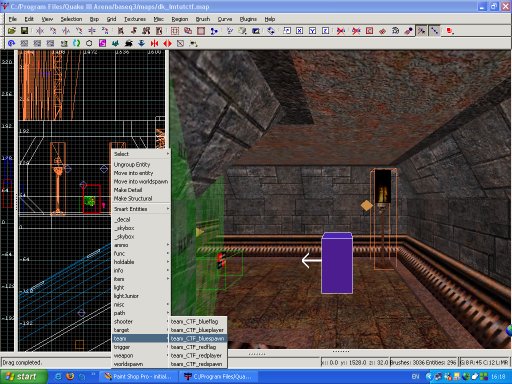Click the Save floppy disk icon
The width and height of the screenshot is (512, 384).
click(x=24, y=31)
